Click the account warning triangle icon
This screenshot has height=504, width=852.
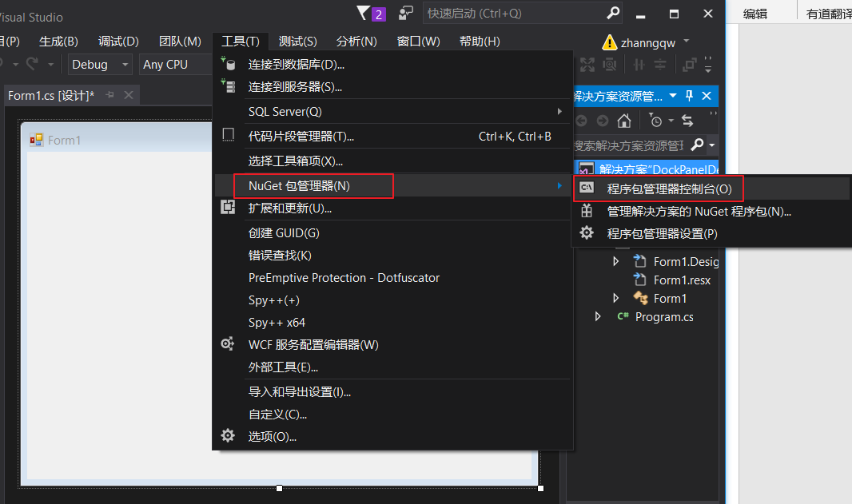609,42
